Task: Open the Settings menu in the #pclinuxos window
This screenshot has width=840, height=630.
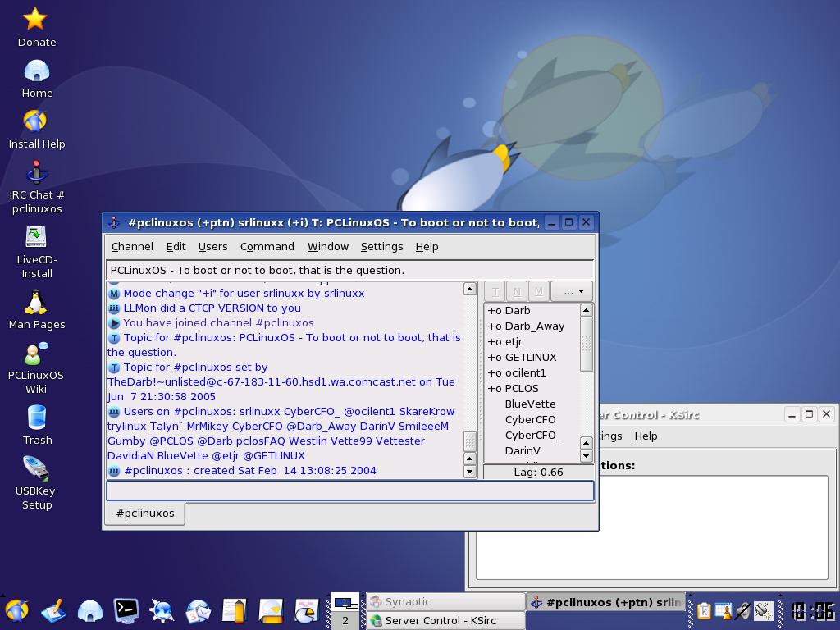Action: (381, 246)
